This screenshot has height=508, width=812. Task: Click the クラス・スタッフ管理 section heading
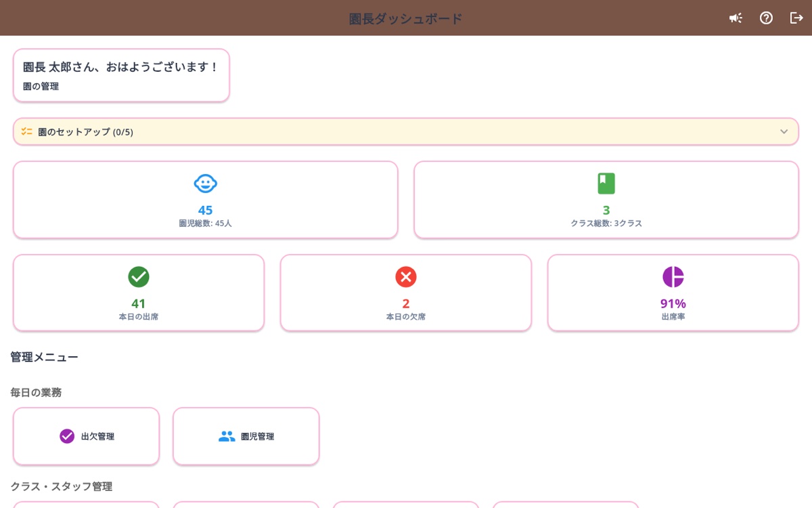(x=61, y=486)
